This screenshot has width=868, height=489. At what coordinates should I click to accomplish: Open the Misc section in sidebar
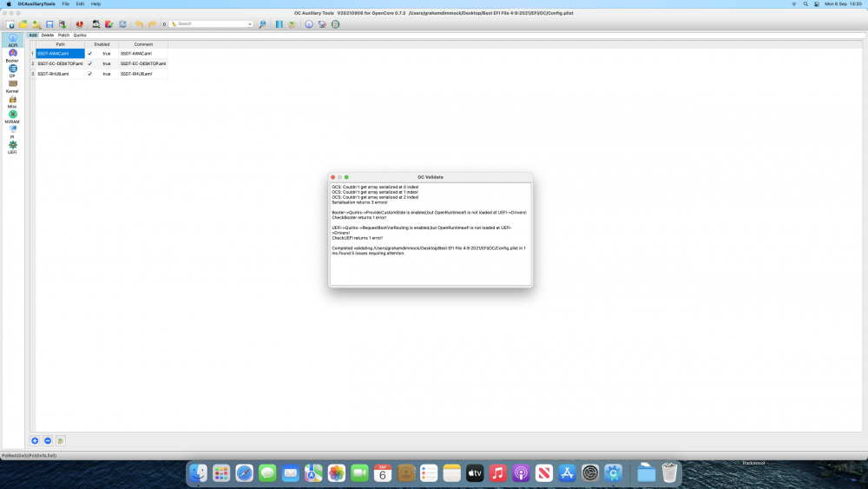[x=12, y=102]
